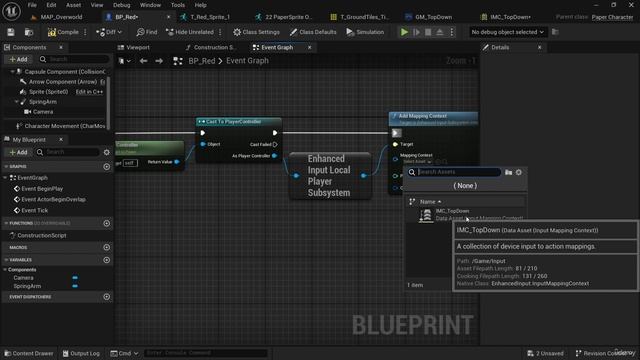Click the Eject icon in play controls
Image resolution: width=640 pixels, height=360 pixels.
click(440, 32)
